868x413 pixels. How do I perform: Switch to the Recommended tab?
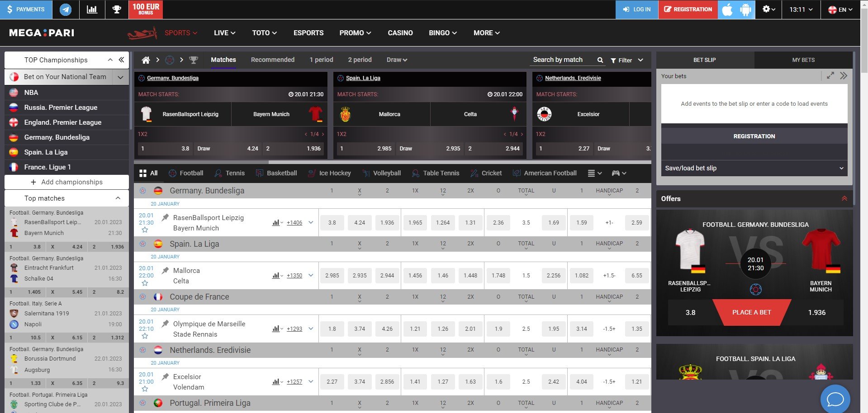(273, 60)
